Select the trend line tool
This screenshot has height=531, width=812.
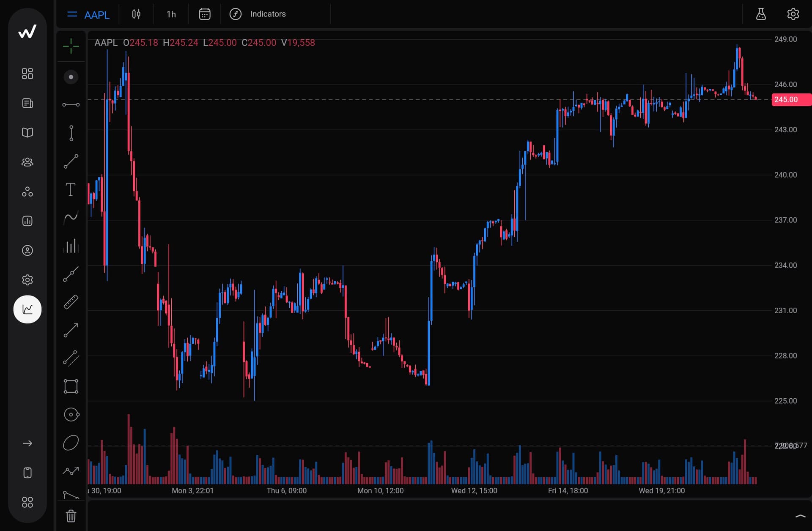coord(71,161)
